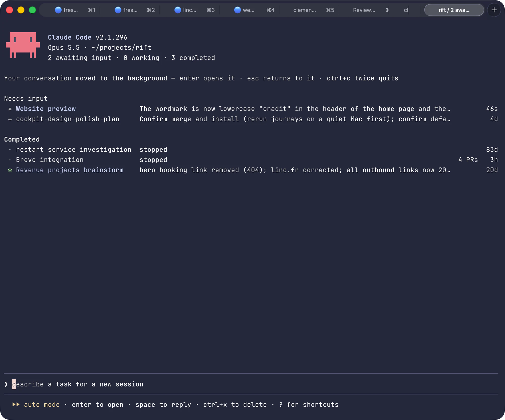Screen dimensions: 505x420
Task: Click the 'hero booking link removed' summary
Action: (295, 170)
